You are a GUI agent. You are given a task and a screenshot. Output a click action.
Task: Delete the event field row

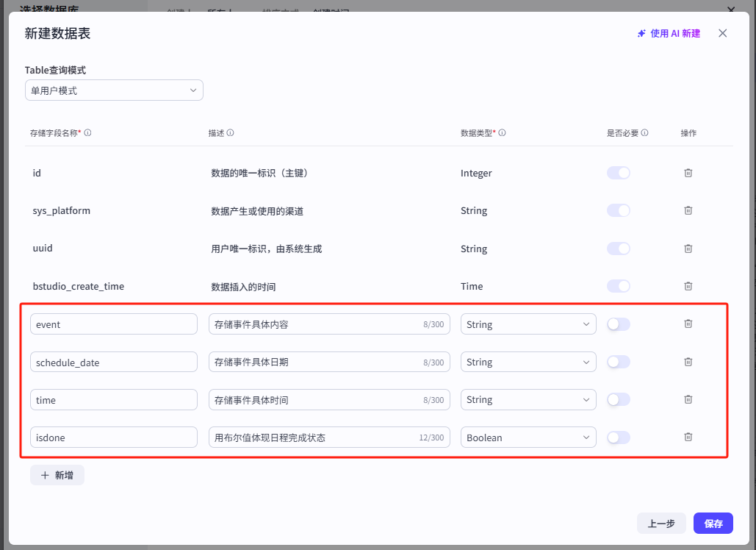(688, 324)
